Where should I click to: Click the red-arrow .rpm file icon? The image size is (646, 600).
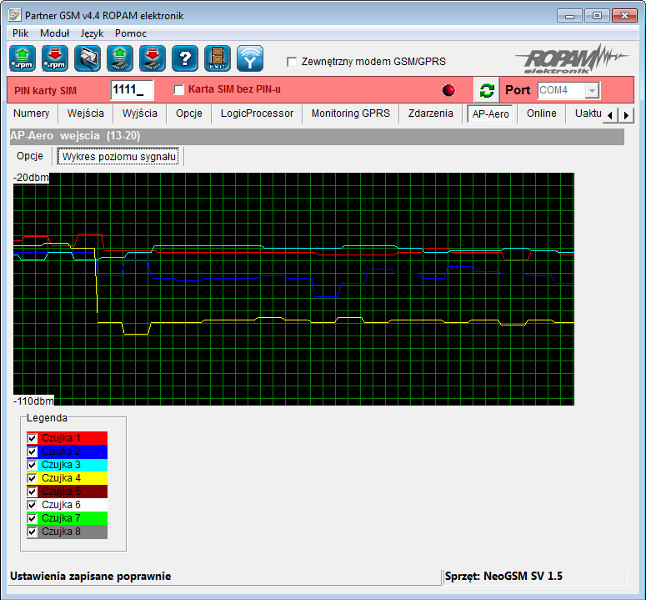[x=56, y=58]
